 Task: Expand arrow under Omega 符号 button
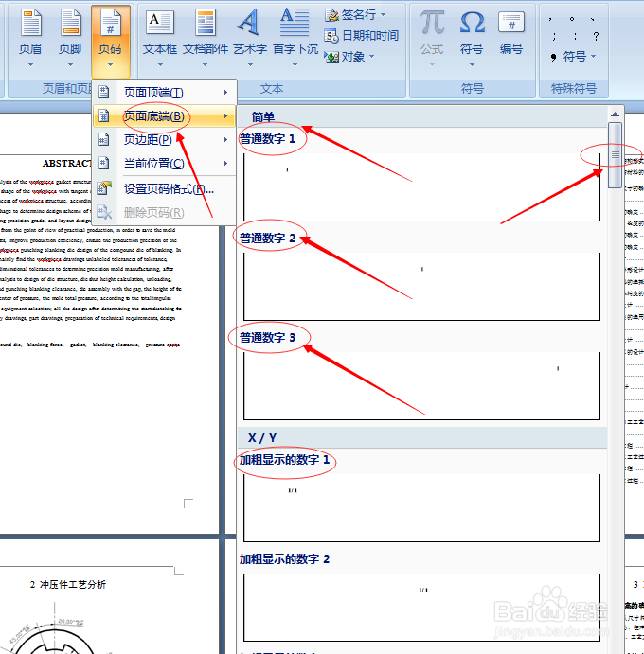472,64
